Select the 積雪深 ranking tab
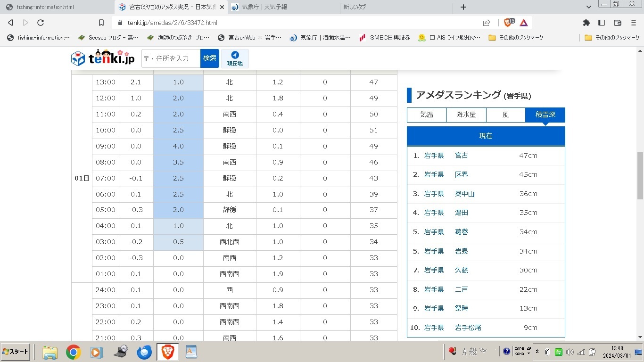 point(545,115)
